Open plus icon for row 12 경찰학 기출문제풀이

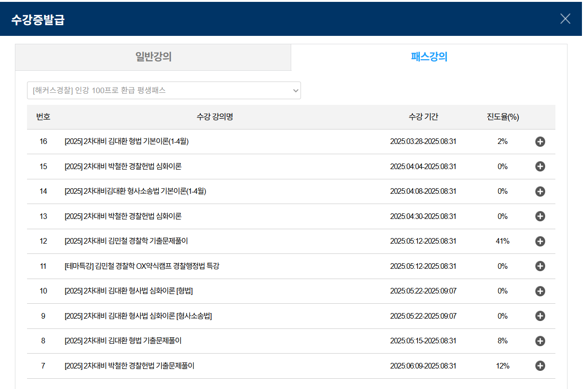540,241
